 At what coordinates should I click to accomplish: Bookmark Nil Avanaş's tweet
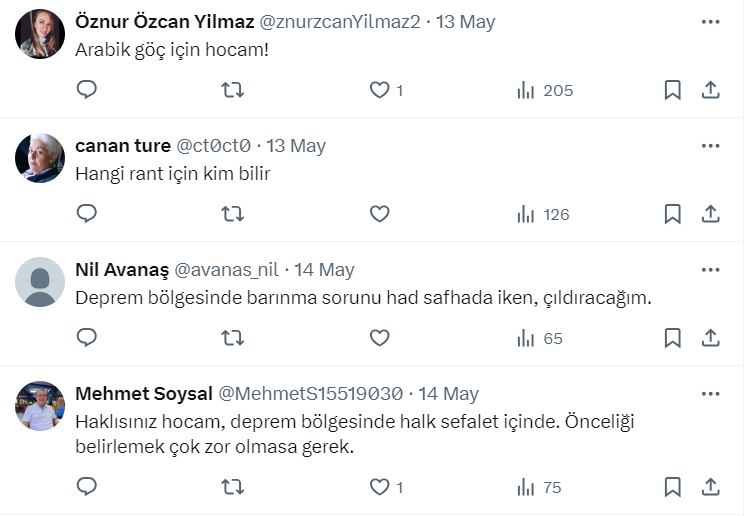[x=672, y=338]
